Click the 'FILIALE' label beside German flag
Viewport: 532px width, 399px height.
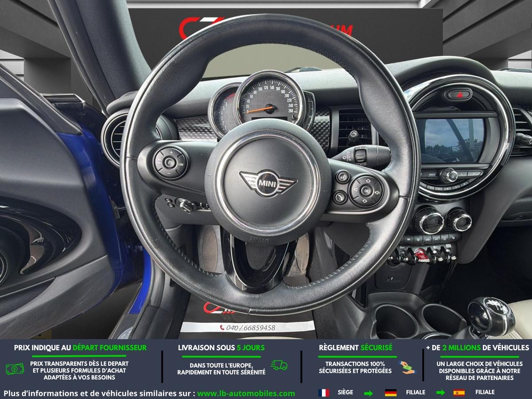415,392
